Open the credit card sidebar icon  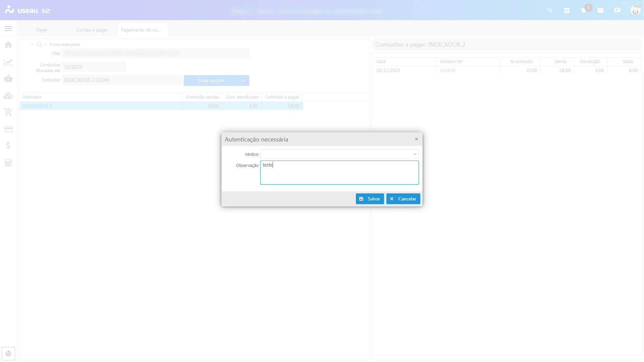tap(8, 129)
